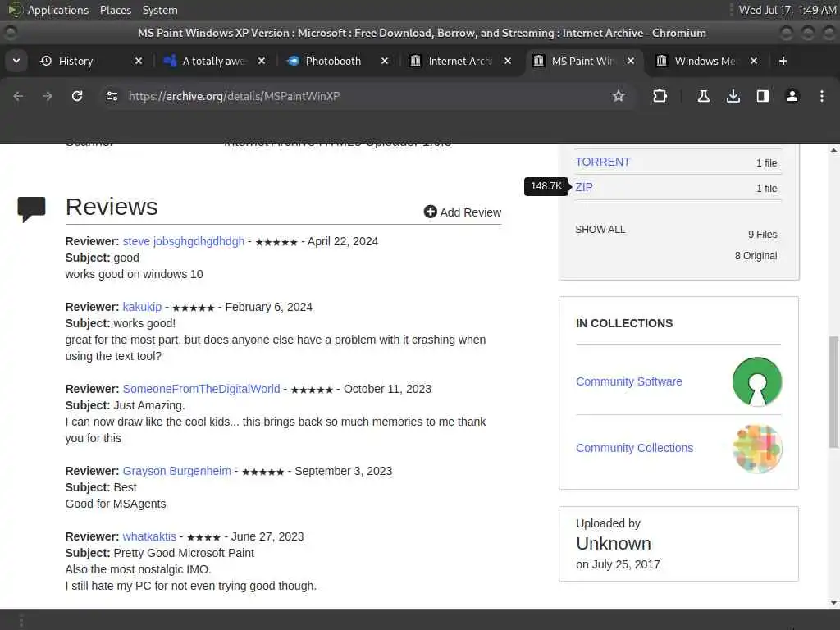Open the Community Collections link

coord(634,448)
